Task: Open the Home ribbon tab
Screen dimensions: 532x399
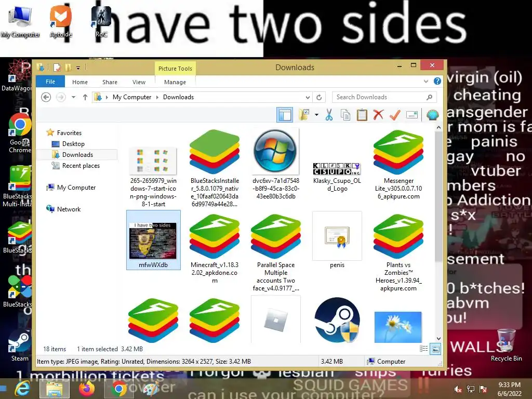Action: coord(79,82)
